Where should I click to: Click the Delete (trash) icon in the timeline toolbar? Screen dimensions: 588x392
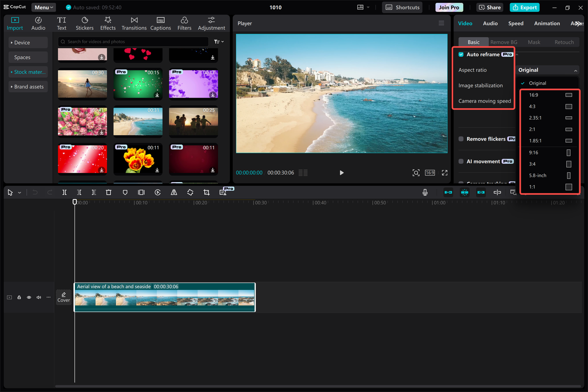[108, 192]
